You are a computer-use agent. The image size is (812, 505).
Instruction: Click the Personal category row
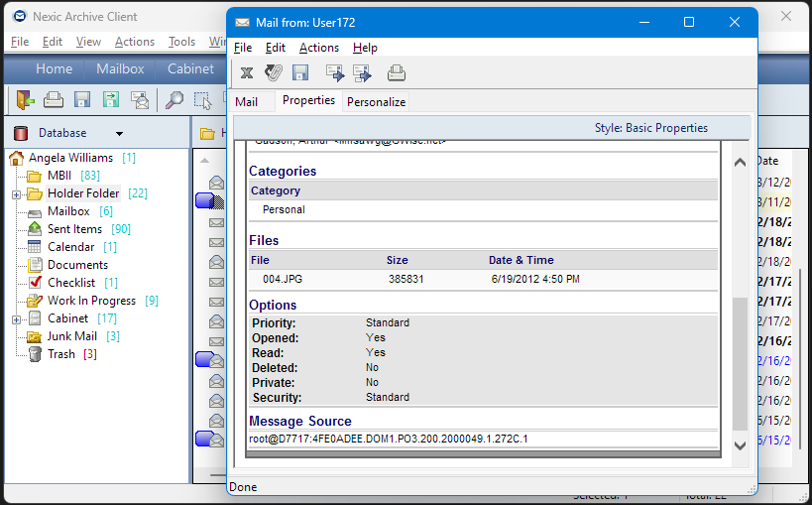483,210
